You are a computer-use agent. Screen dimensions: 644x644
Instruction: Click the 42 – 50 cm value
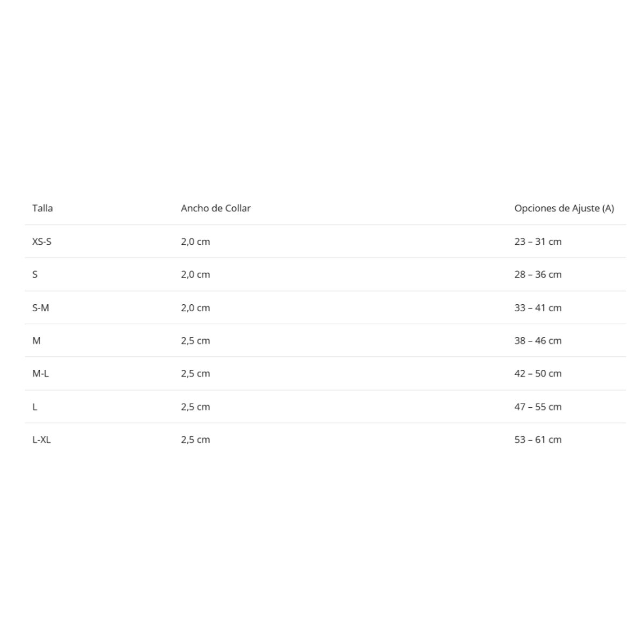pos(538,374)
